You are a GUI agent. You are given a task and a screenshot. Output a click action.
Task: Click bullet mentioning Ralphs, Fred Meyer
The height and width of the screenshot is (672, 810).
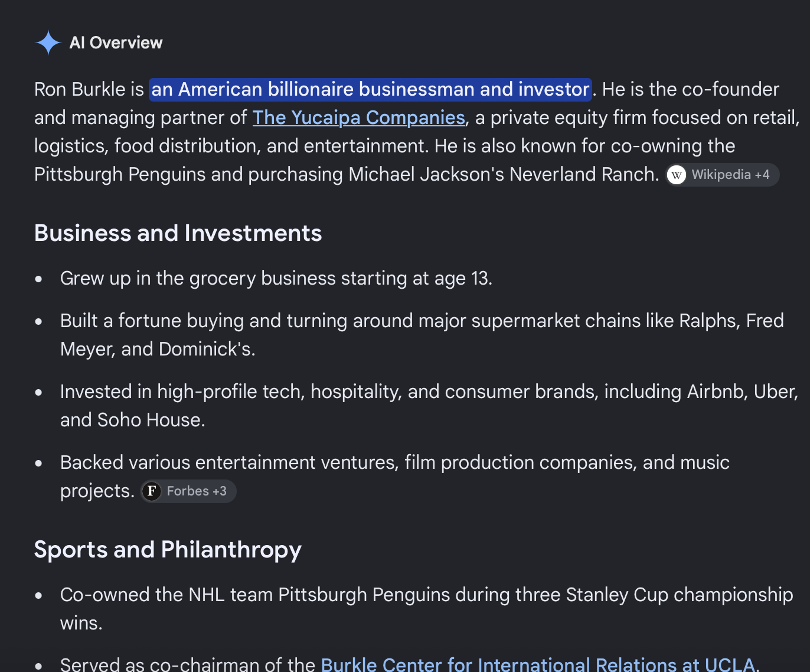click(422, 335)
